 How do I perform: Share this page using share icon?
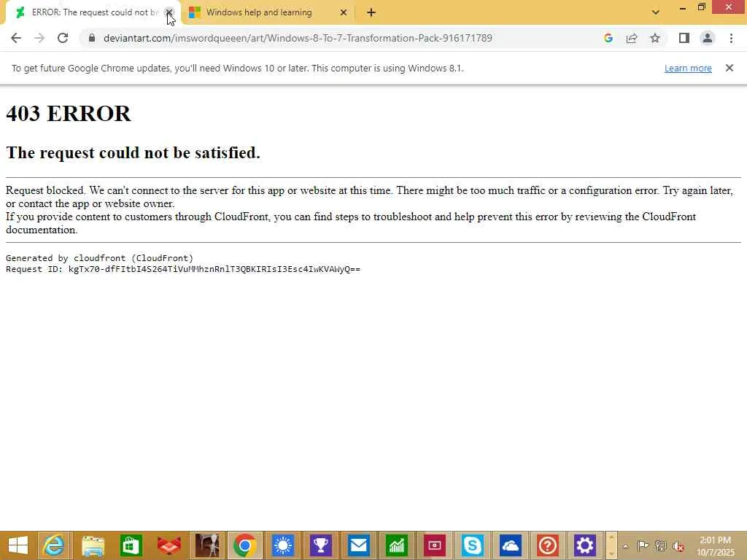click(632, 38)
